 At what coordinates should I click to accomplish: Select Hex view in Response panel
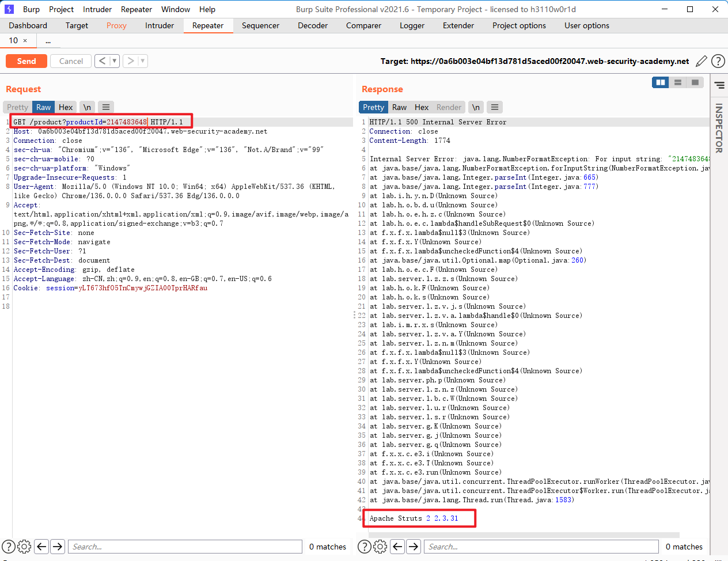pyautogui.click(x=422, y=107)
